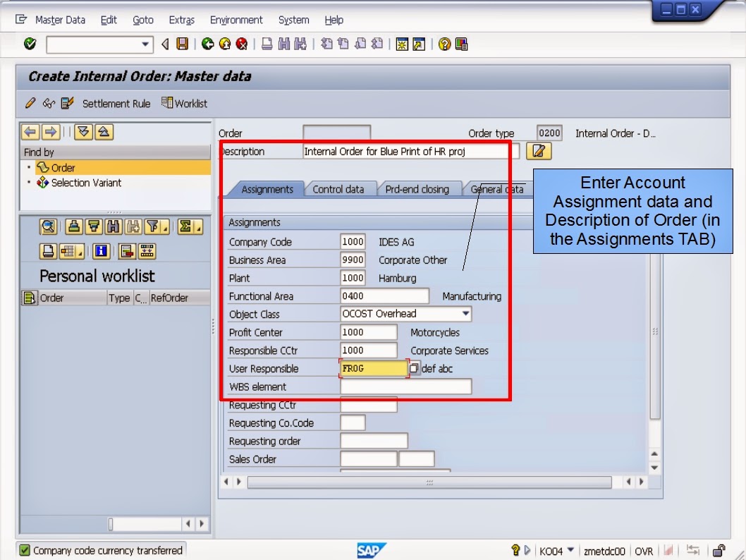Open the Object Class dropdown

coord(464,314)
